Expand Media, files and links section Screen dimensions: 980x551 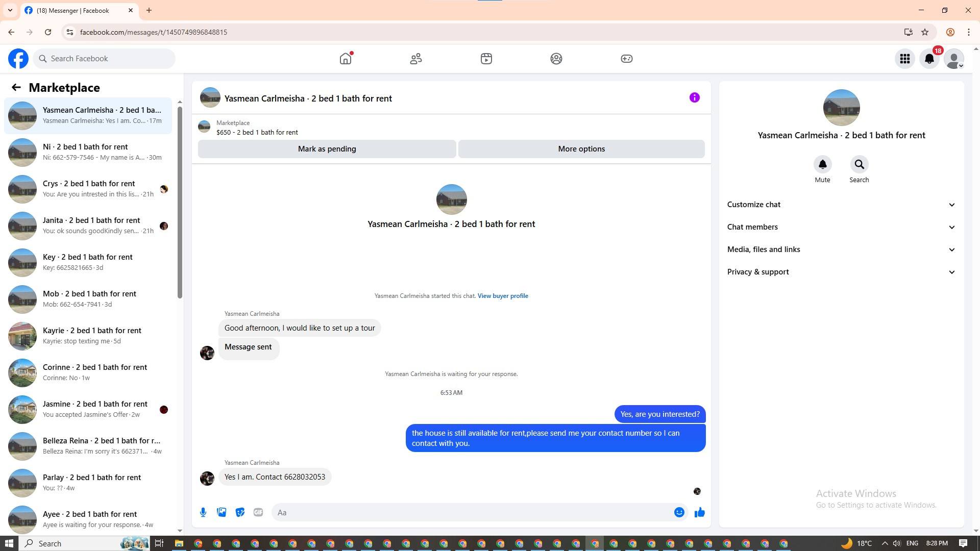841,249
